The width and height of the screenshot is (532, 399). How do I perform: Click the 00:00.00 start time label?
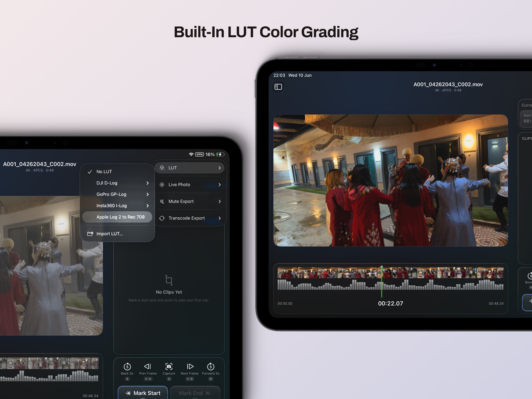click(x=285, y=304)
